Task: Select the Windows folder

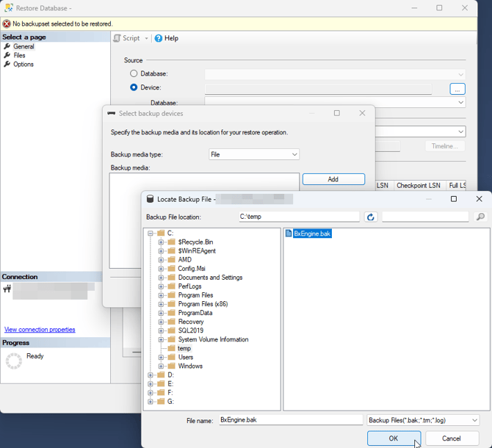Action: tap(190, 366)
